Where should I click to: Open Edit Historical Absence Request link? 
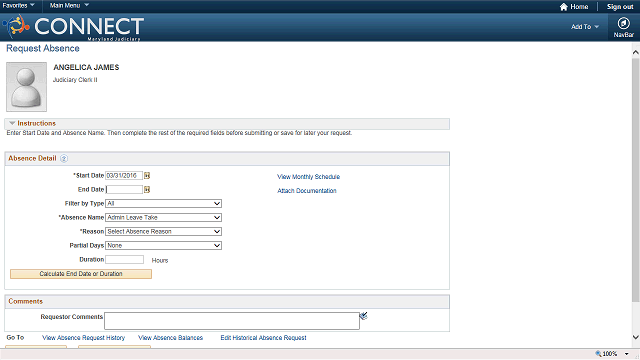263,338
